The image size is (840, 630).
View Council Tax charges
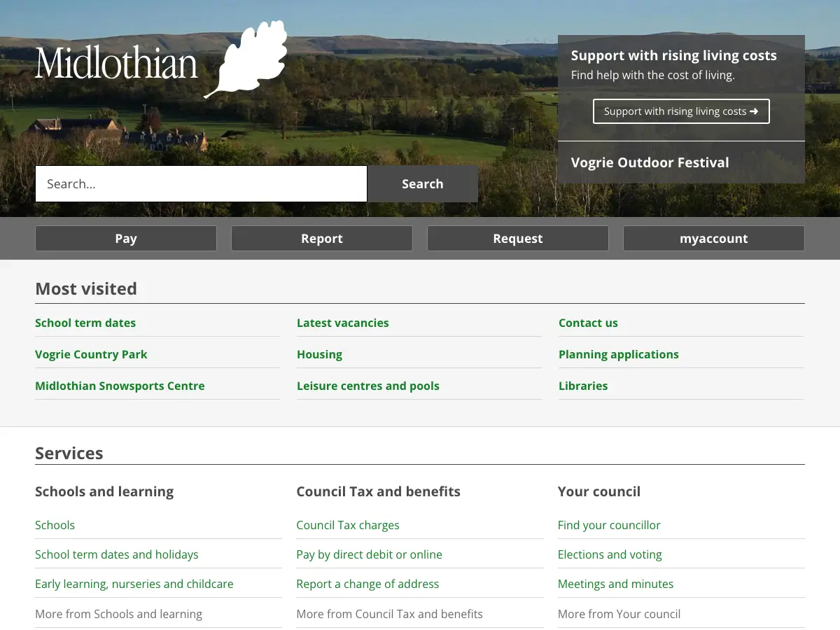(x=348, y=525)
